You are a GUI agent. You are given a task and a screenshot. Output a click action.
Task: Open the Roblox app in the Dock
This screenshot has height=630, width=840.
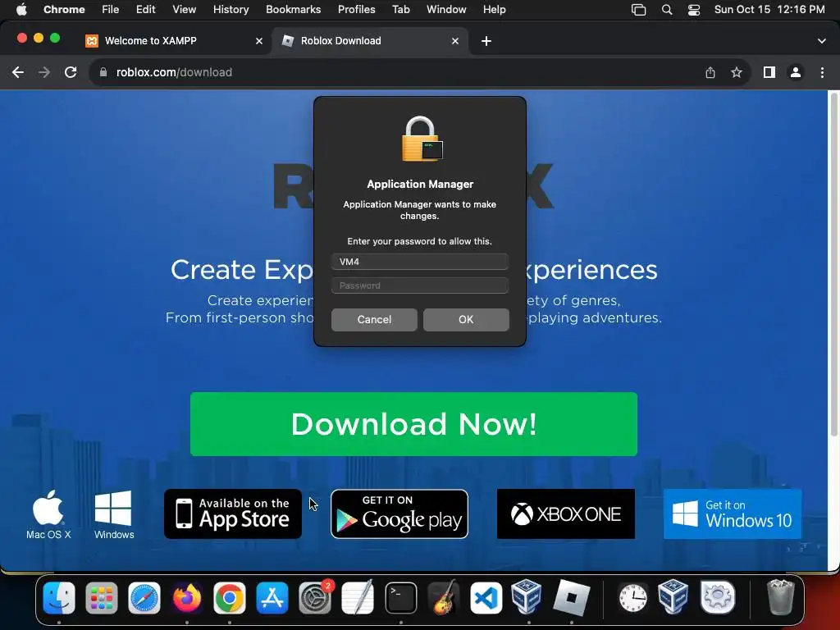pyautogui.click(x=571, y=598)
